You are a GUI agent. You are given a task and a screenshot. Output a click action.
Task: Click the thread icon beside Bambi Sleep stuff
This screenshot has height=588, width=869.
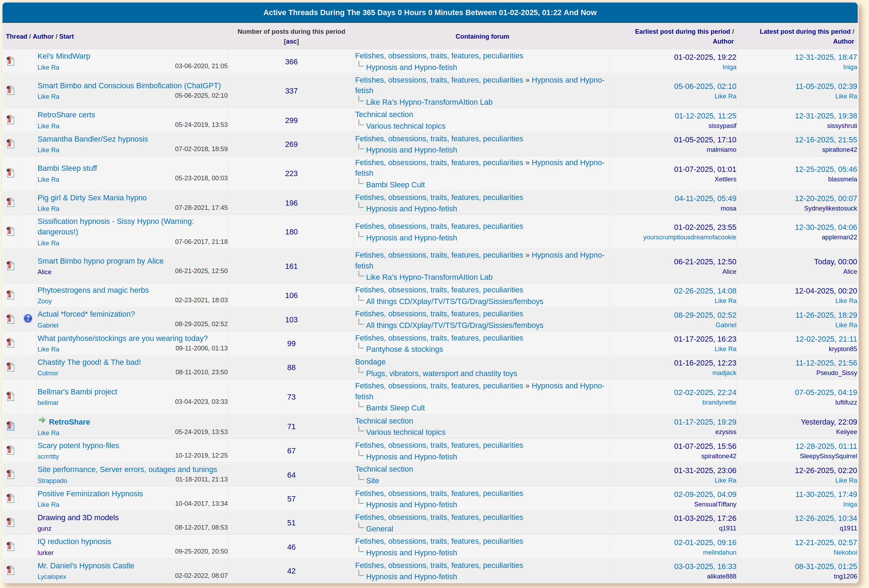[11, 173]
